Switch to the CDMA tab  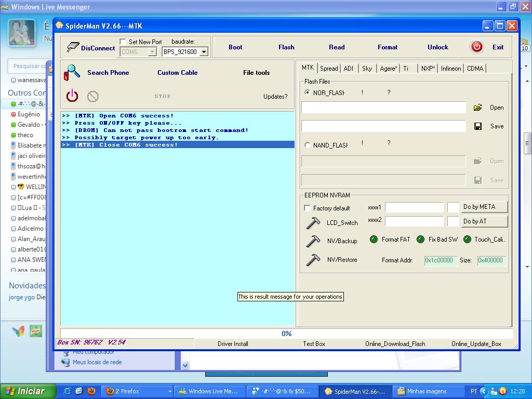[x=475, y=69]
